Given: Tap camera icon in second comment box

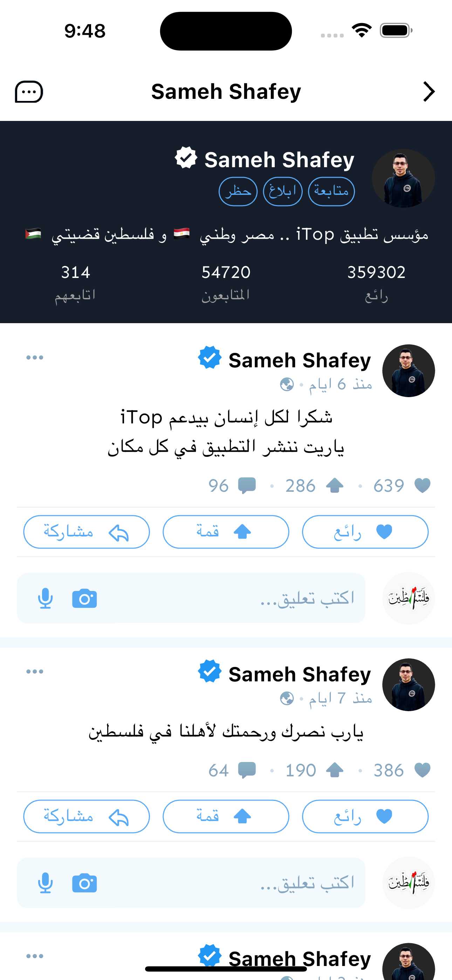Looking at the screenshot, I should [84, 883].
